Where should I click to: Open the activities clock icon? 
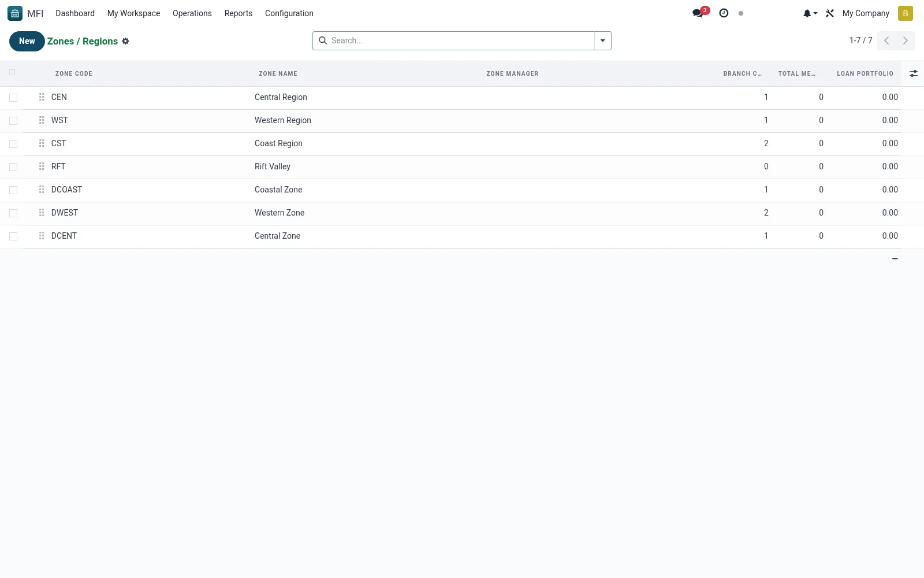[724, 13]
